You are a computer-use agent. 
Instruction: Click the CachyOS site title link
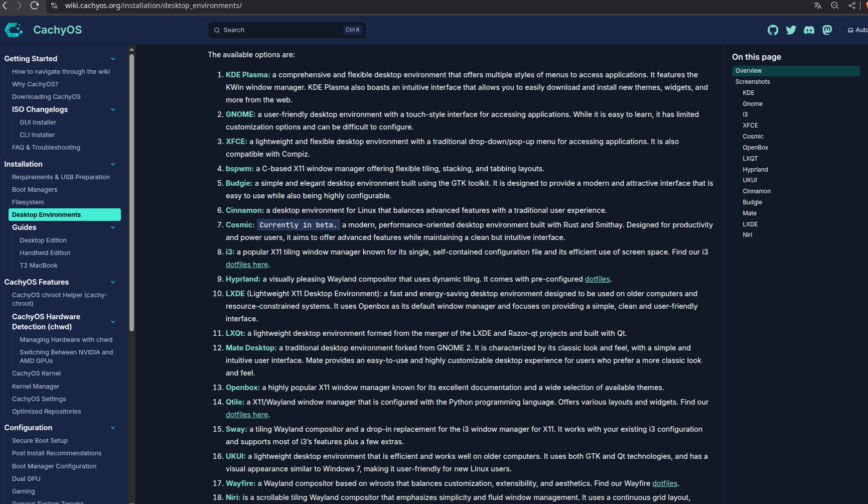pyautogui.click(x=57, y=30)
